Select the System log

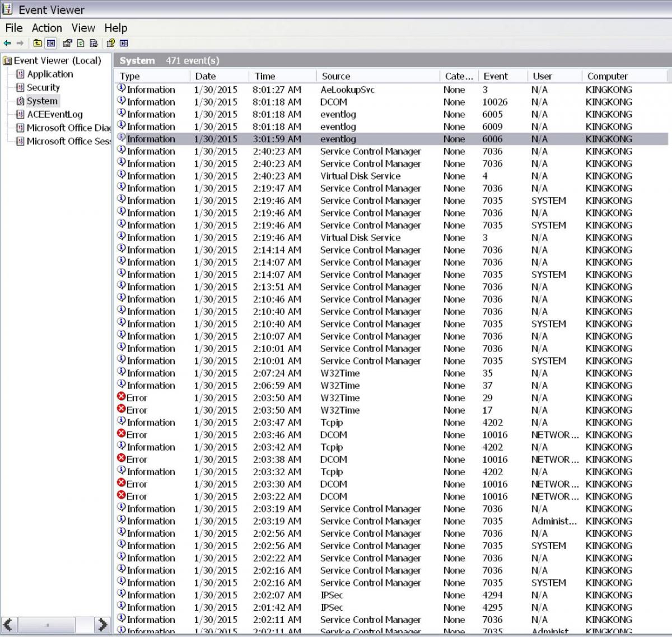coord(42,101)
